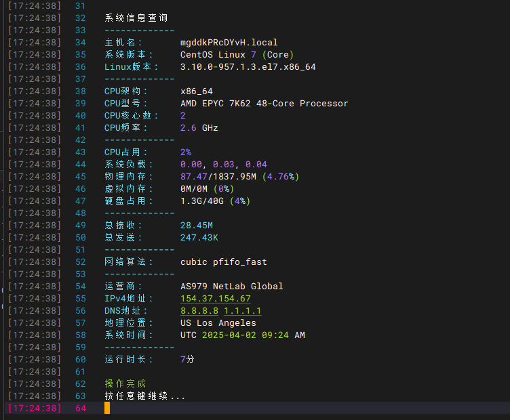Click the IPv4 address 154.37.154.67 link
Image resolution: width=510 pixels, height=420 pixels.
click(x=215, y=299)
